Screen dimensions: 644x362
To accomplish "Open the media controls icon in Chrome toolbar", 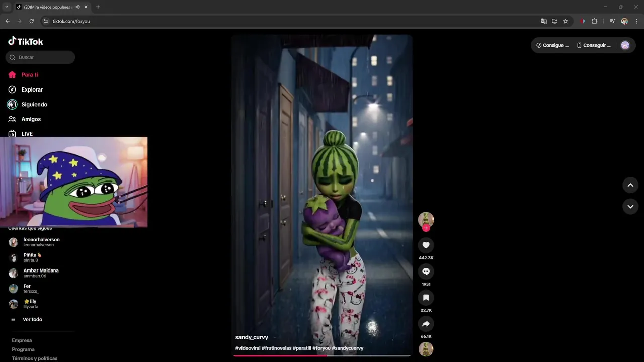I will click(x=612, y=21).
